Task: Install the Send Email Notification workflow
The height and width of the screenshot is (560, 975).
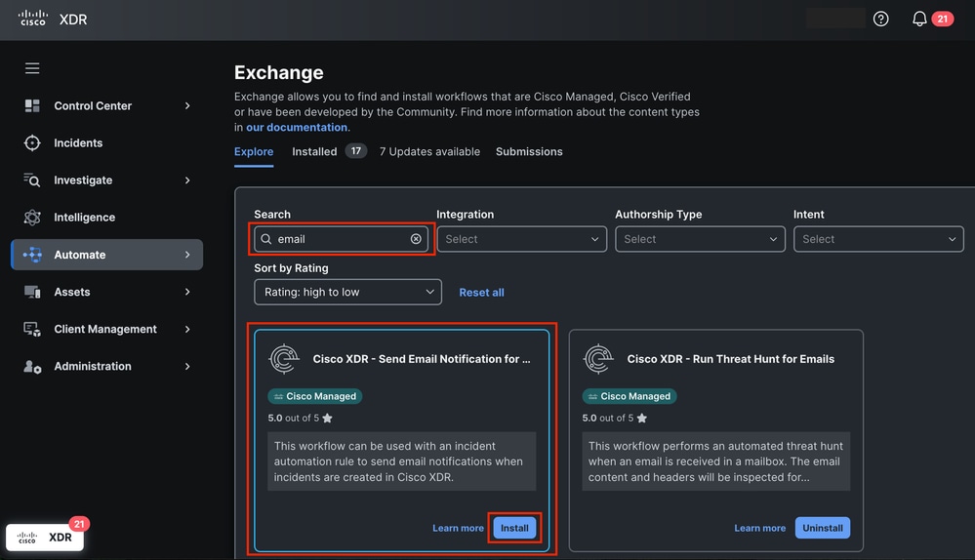Action: coord(515,528)
